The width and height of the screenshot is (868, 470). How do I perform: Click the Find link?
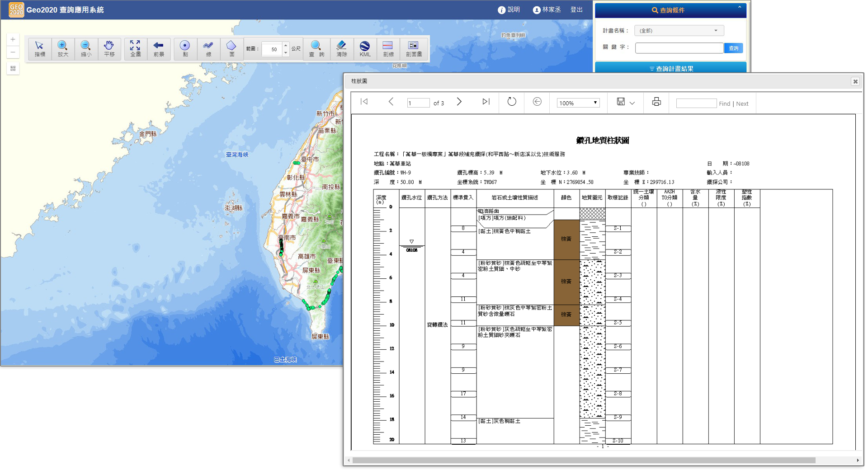[x=724, y=104]
